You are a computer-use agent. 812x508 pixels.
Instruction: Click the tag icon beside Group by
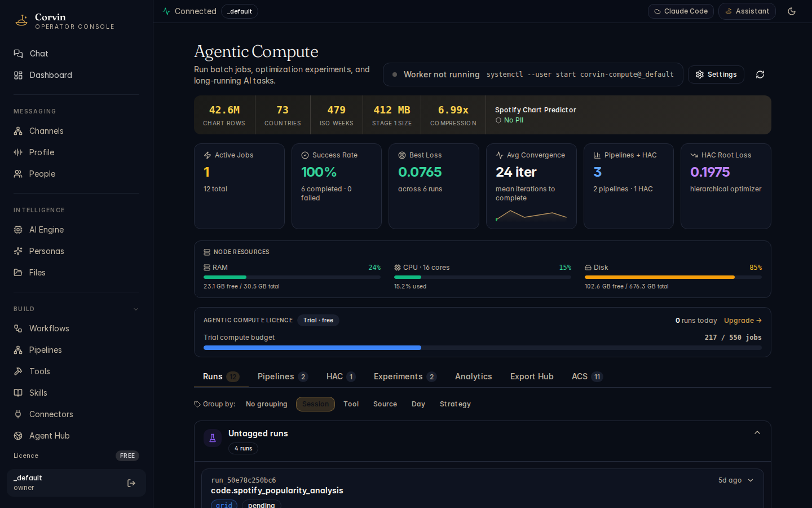click(197, 404)
